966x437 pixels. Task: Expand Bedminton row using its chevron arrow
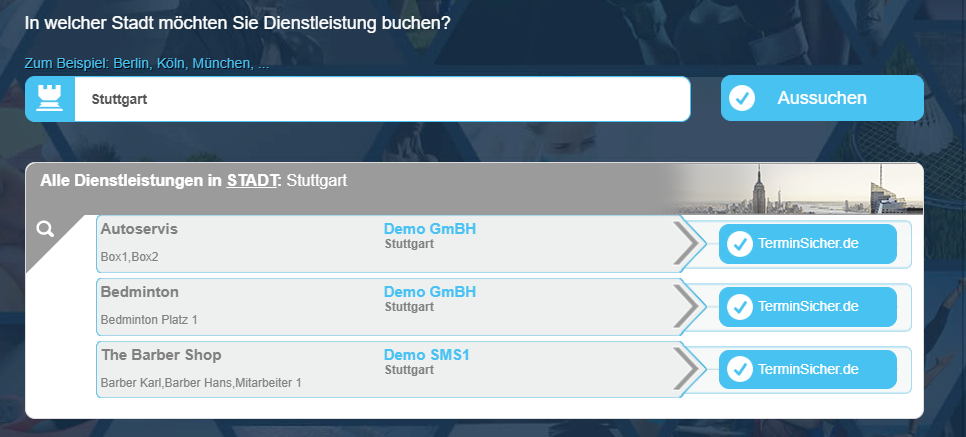tap(686, 306)
